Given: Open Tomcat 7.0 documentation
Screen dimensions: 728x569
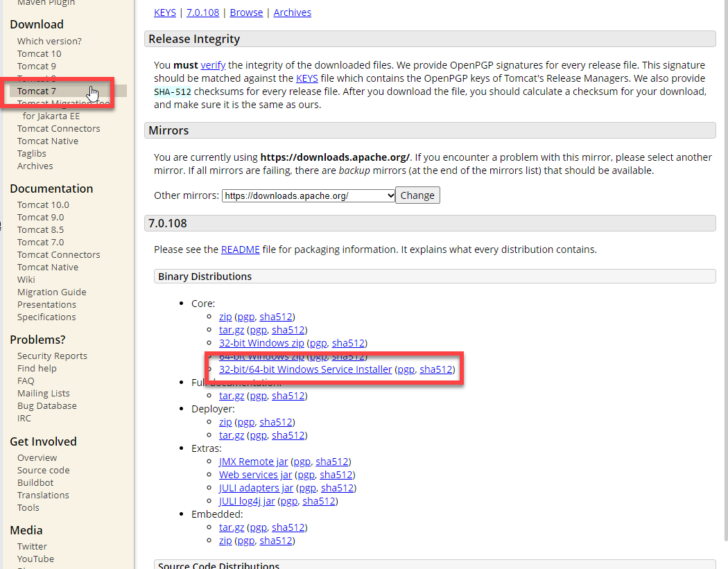Looking at the screenshot, I should [40, 243].
